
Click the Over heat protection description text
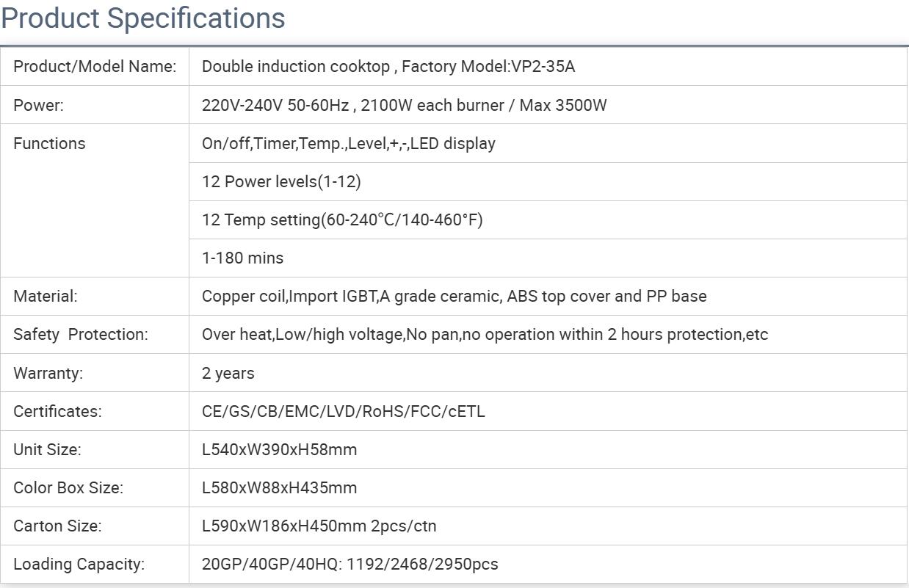tap(485, 335)
